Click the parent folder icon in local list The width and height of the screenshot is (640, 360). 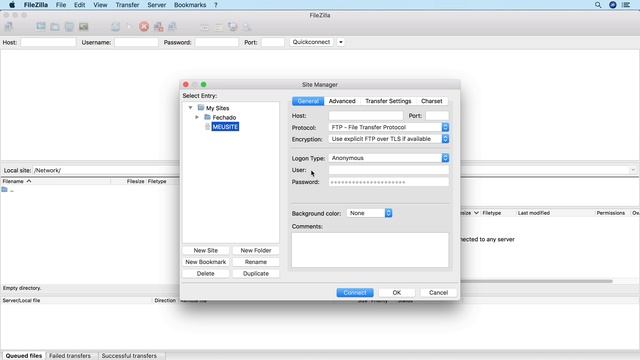click(4, 189)
